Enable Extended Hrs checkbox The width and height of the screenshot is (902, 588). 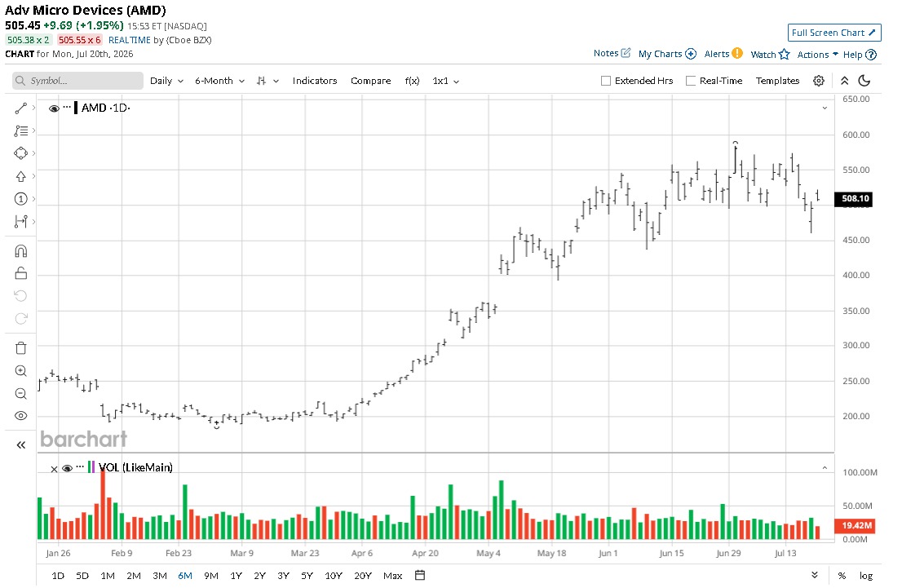click(606, 81)
